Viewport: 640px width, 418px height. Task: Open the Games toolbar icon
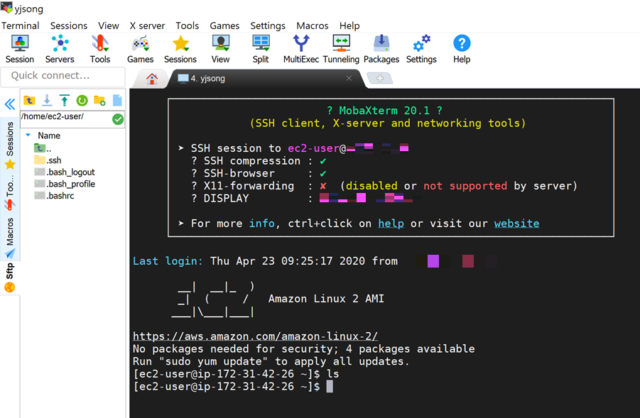pyautogui.click(x=140, y=49)
